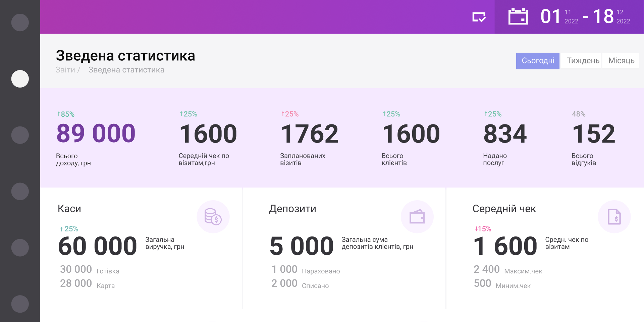Click the coins icon in Каси card

(213, 217)
